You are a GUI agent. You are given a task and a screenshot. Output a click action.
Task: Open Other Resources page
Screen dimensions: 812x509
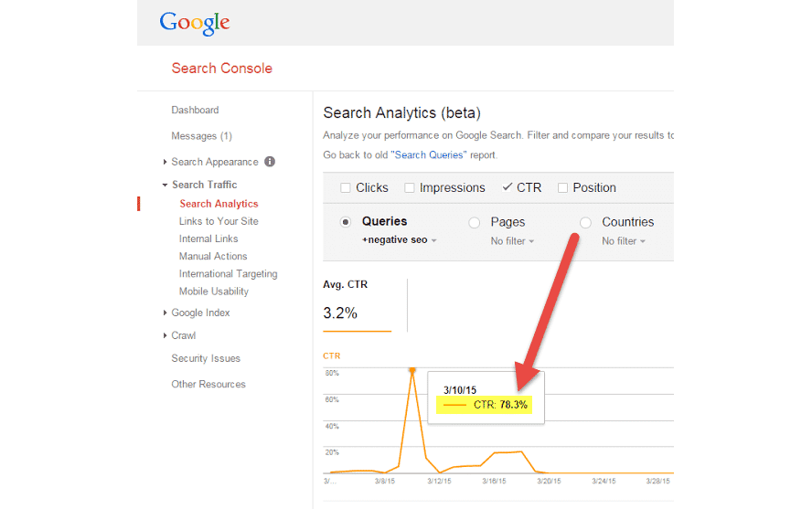(x=208, y=385)
